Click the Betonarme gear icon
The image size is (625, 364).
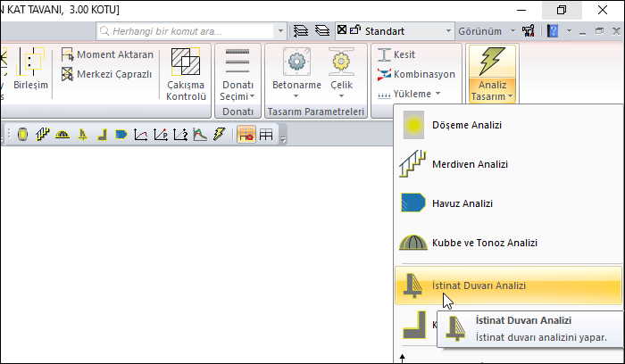296,62
